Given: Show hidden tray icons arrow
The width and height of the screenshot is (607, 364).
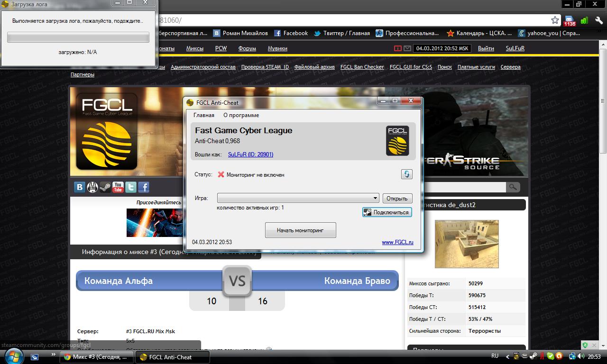Looking at the screenshot, I should pos(508,356).
